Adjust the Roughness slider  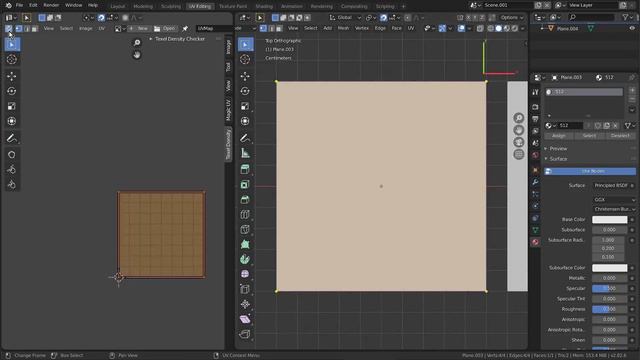(x=609, y=309)
